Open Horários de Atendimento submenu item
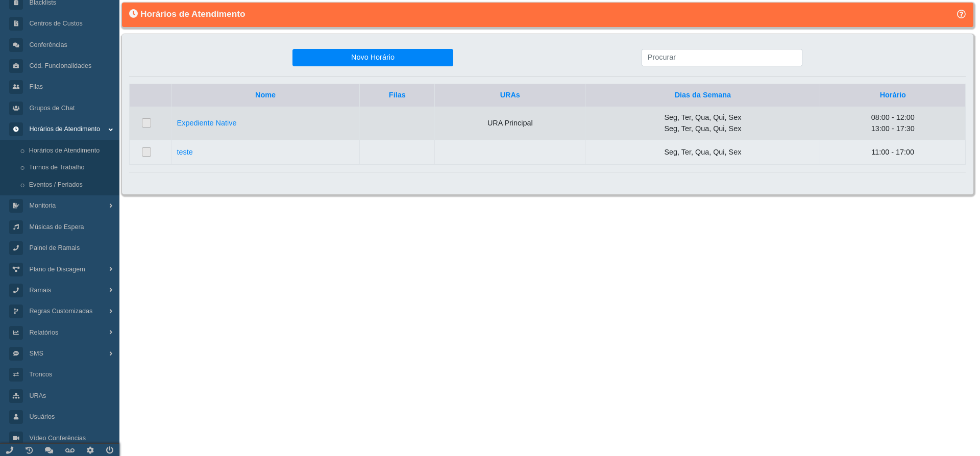The width and height of the screenshot is (980, 456). coord(64,150)
